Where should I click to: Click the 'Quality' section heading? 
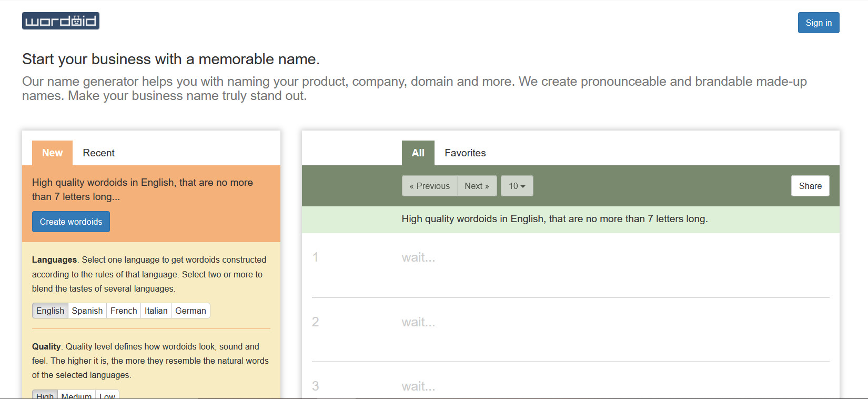(x=46, y=346)
